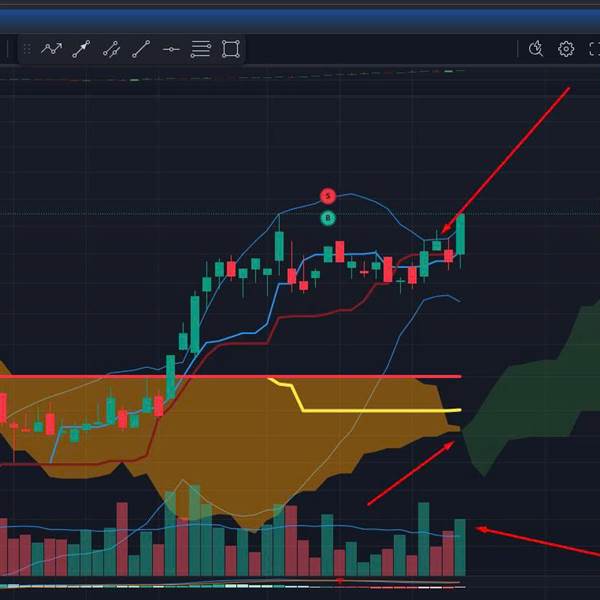Grab the drawing toolbar drag handle
The width and height of the screenshot is (600, 600).
pos(27,49)
